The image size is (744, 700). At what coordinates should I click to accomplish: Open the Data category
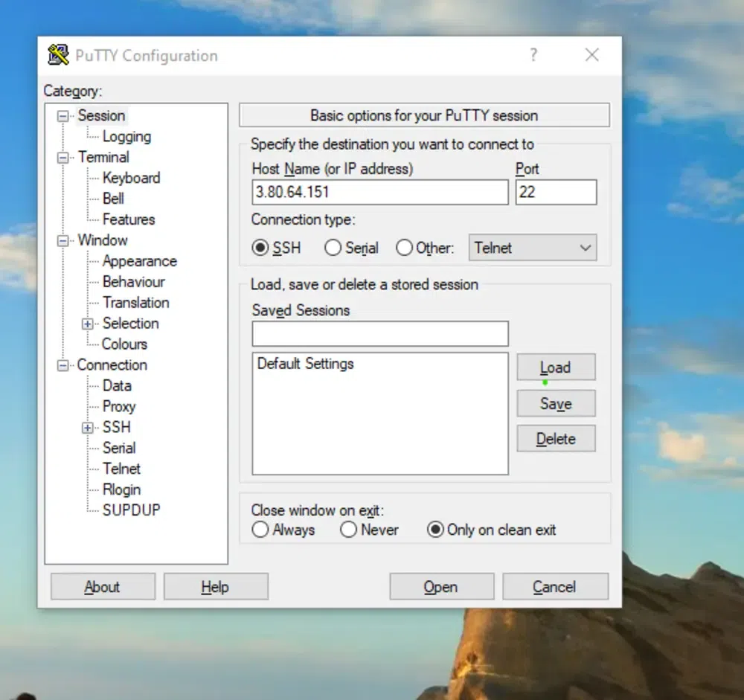point(117,386)
